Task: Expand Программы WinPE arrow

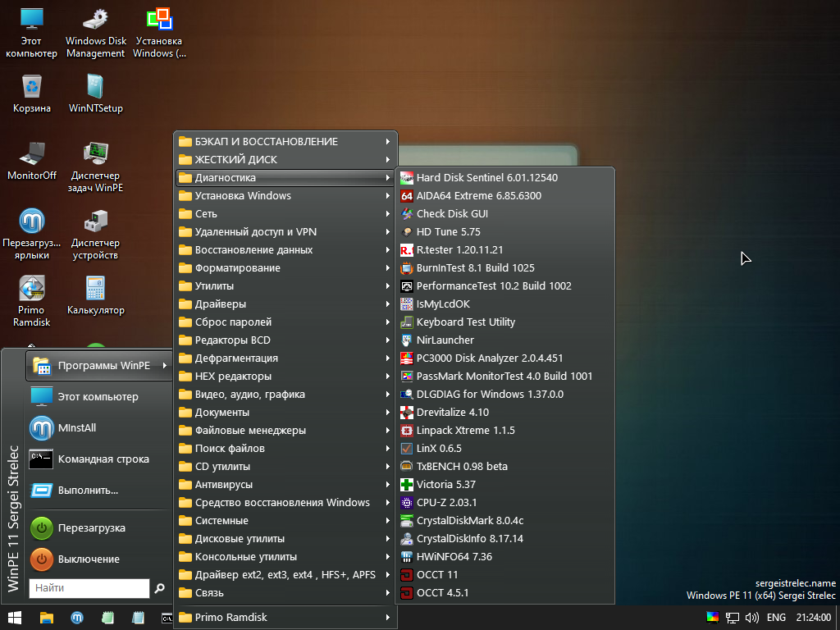Action: point(164,365)
